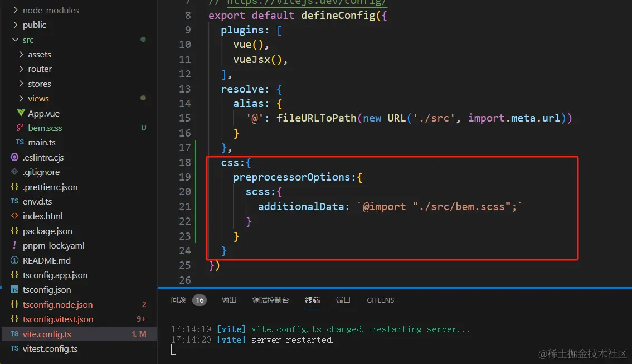Expand the views folder chevron

[21, 98]
